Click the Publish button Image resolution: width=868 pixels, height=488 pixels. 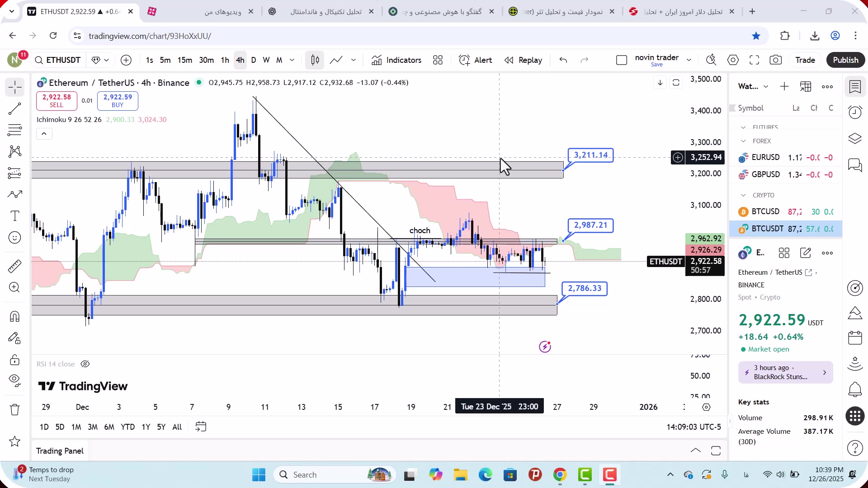click(x=845, y=60)
